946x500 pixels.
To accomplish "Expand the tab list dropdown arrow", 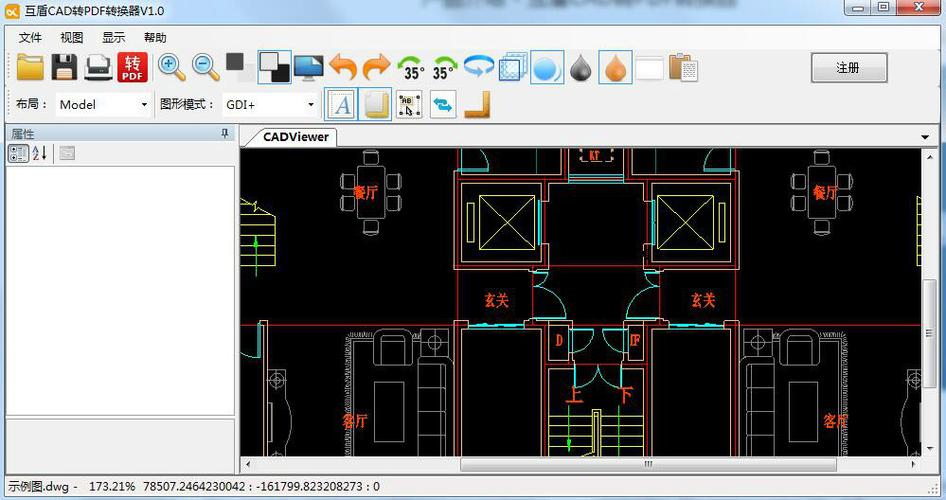I will (925, 137).
